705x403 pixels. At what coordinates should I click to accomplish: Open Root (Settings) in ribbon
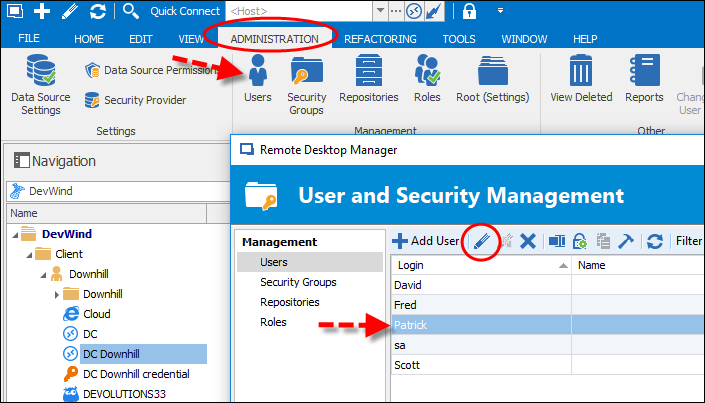[493, 78]
